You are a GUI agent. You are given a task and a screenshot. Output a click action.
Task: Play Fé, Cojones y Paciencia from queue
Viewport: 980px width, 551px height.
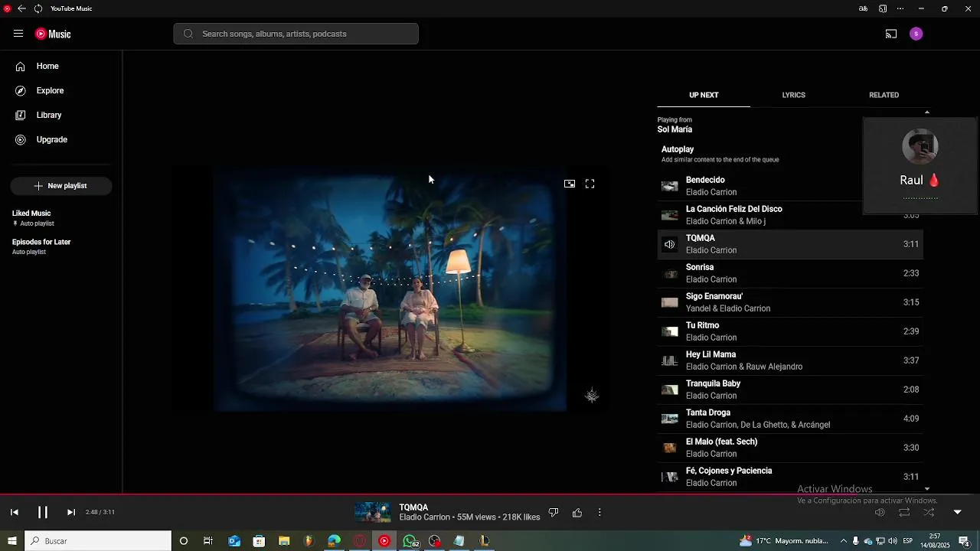790,477
